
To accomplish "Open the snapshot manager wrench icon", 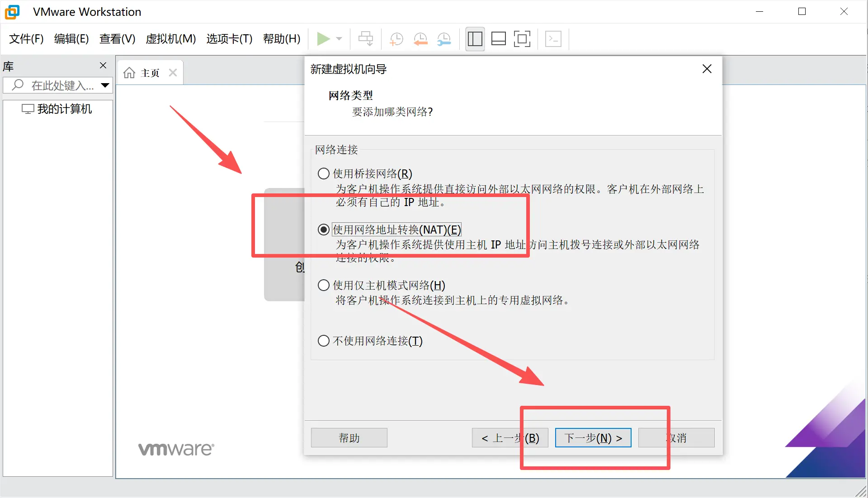I will [444, 39].
